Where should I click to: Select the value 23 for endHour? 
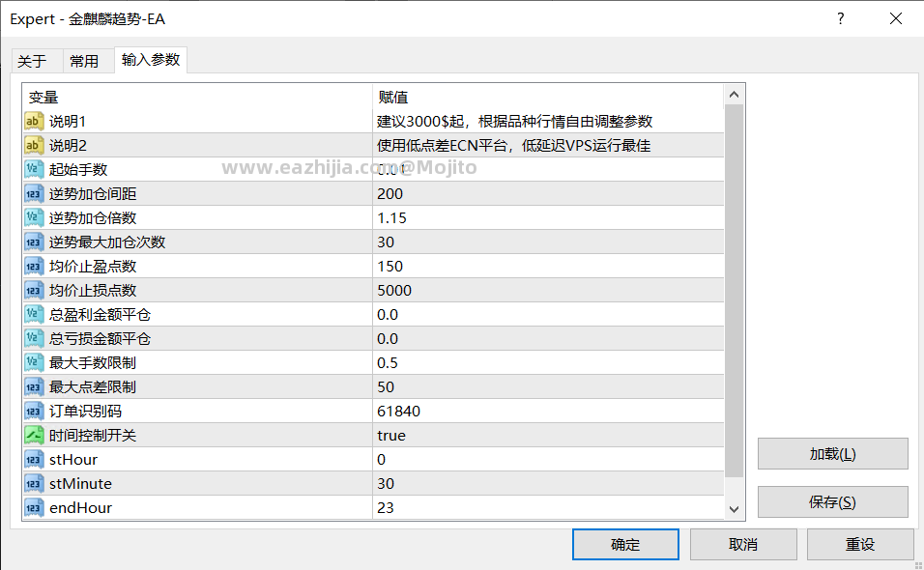pyautogui.click(x=386, y=507)
